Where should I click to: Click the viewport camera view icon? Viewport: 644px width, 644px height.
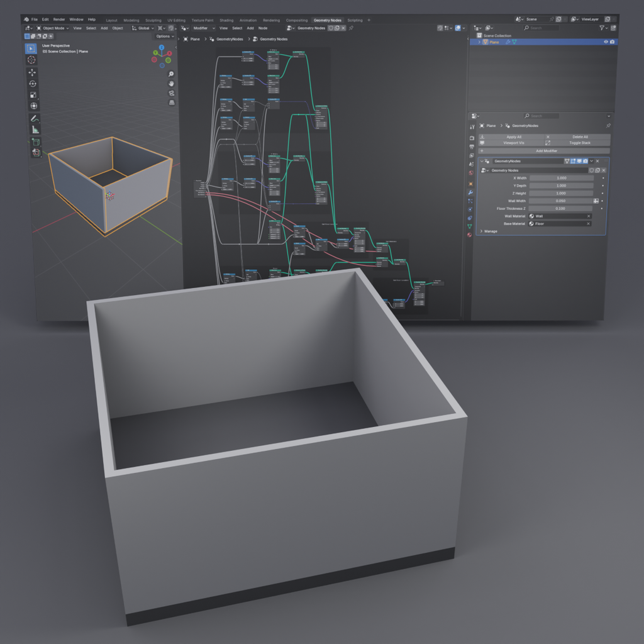171,93
